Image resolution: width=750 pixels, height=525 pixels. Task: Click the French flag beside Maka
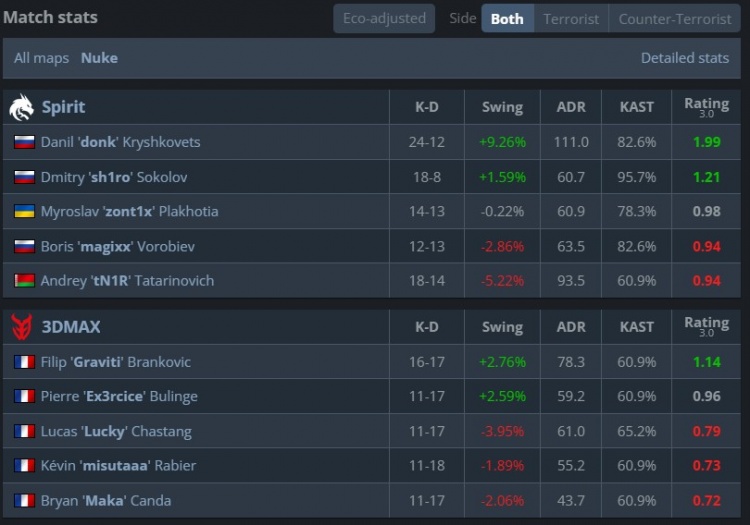coord(24,500)
